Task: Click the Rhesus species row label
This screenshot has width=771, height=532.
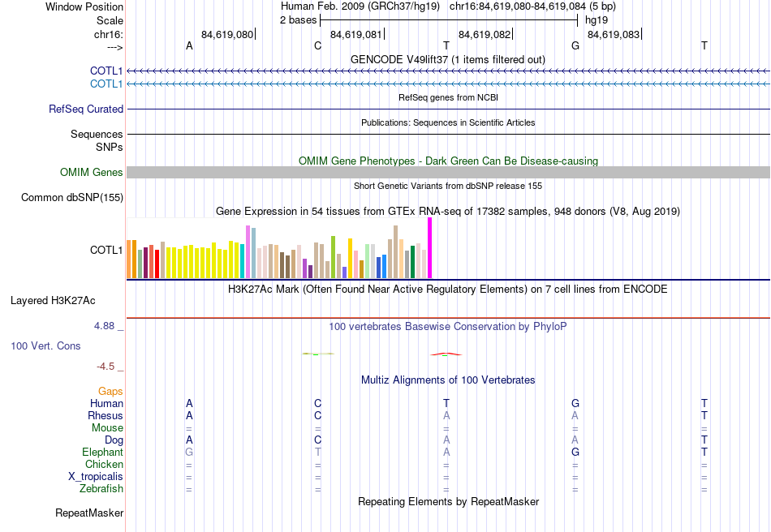Action: point(106,415)
